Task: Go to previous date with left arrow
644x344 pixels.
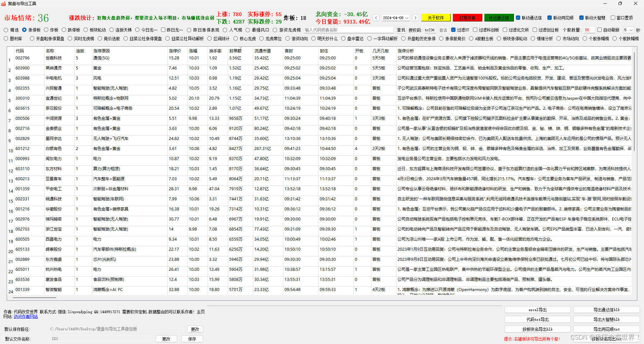Action: (376, 18)
